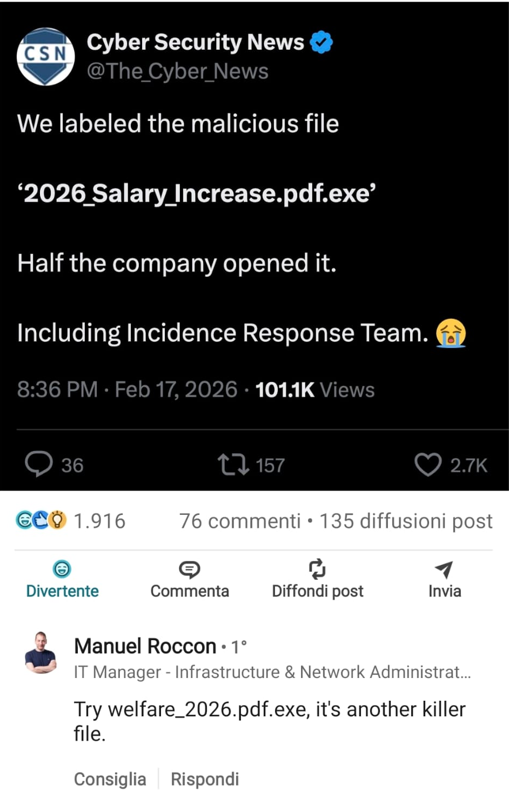The width and height of the screenshot is (509, 812).
Task: Open the @The_Cyber_News handle
Action: click(x=177, y=71)
